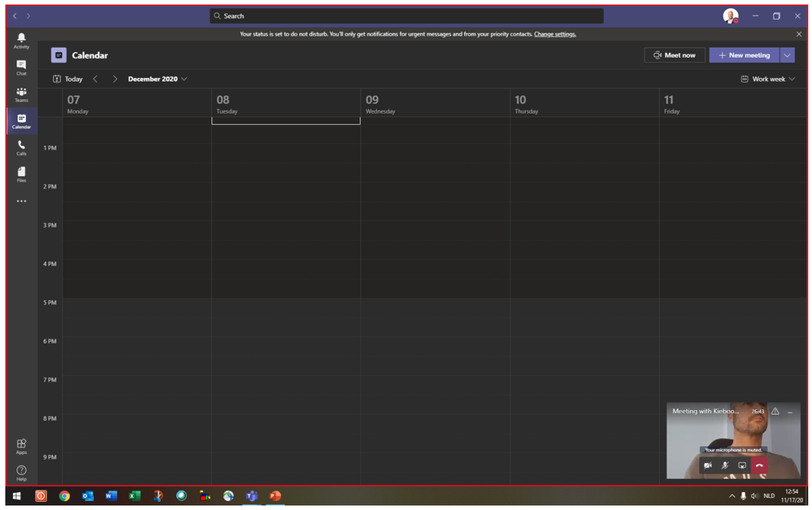Open the scissors snipping app in taskbar
This screenshot has height=510, width=812.
coord(158,496)
